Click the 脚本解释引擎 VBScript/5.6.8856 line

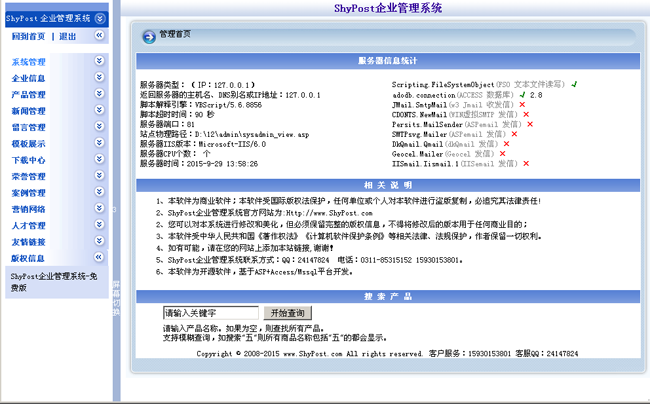point(201,105)
